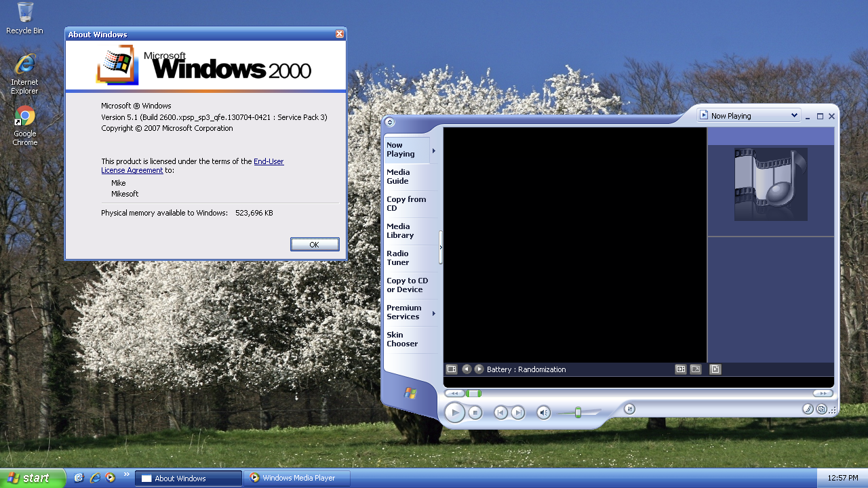Show the Media Player menu bar
The height and width of the screenshot is (488, 868).
click(x=389, y=123)
